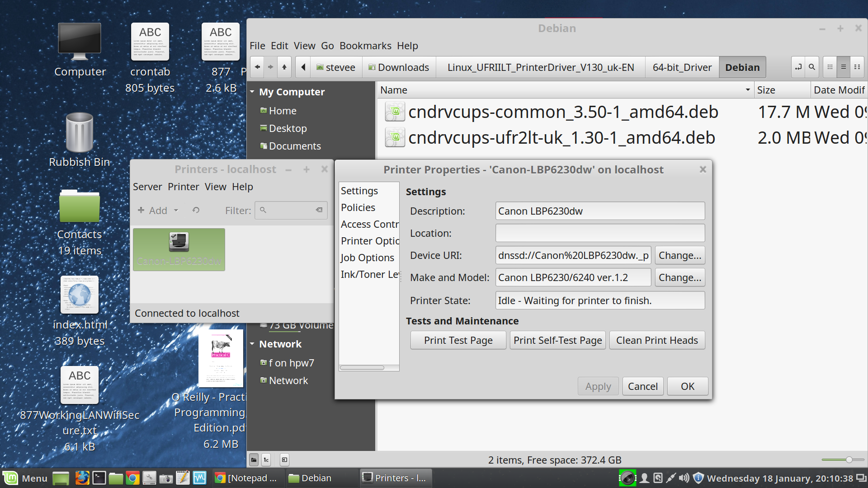868x488 pixels.
Task: Click Change next to Device URI
Action: tap(679, 255)
